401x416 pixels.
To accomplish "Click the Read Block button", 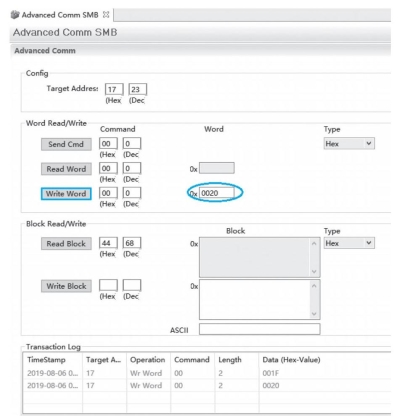I will 66,244.
